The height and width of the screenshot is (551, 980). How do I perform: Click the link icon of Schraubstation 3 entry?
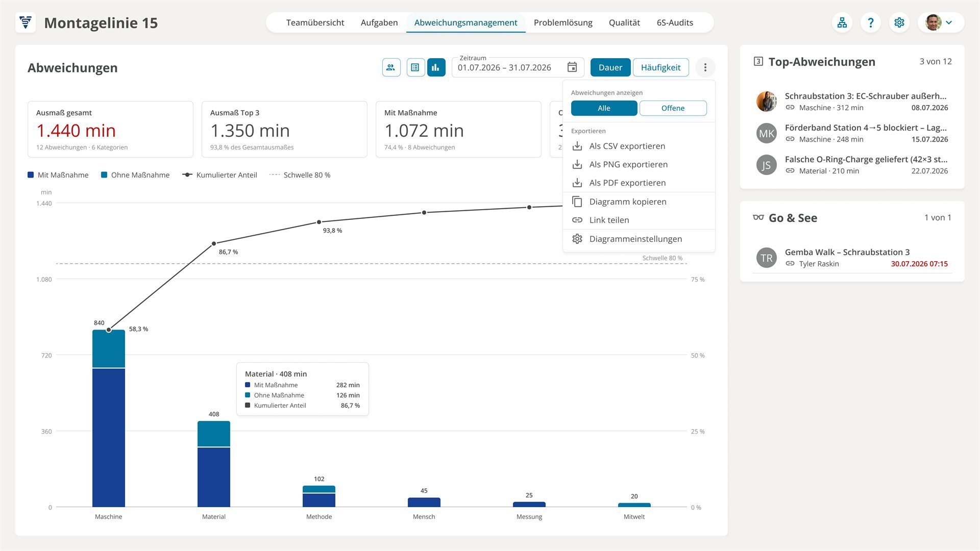[x=790, y=108]
